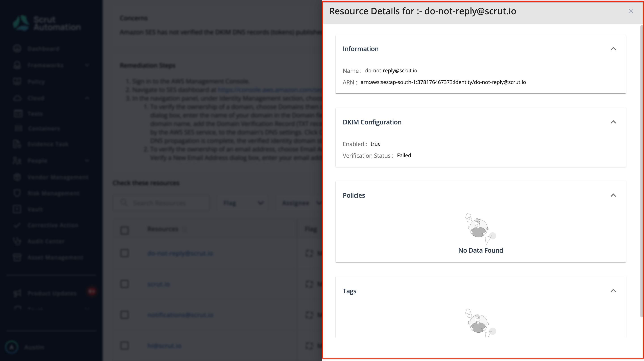
Task: Tick the checkbox for do-not-reply@scrut.io row
Action: tap(125, 253)
